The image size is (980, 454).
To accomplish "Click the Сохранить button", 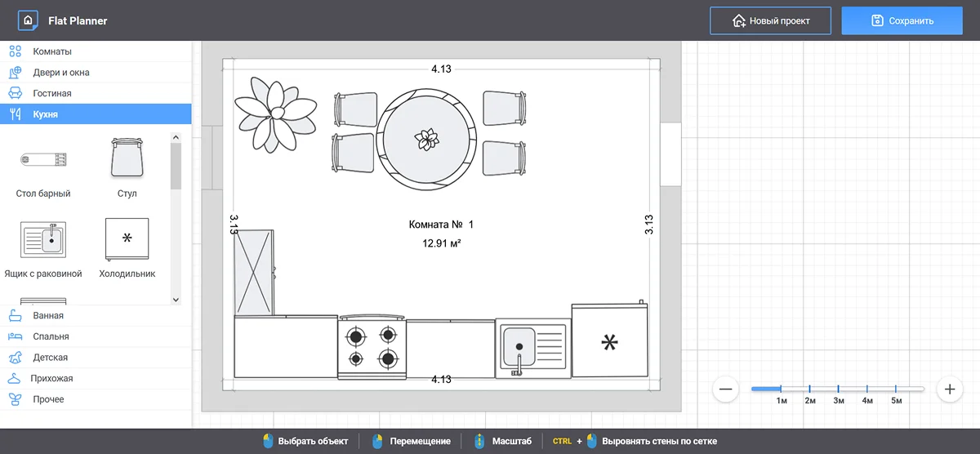I will coord(902,20).
